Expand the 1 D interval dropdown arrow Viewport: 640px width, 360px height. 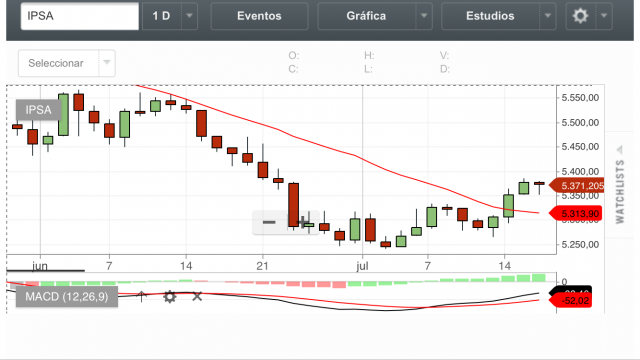click(x=189, y=16)
